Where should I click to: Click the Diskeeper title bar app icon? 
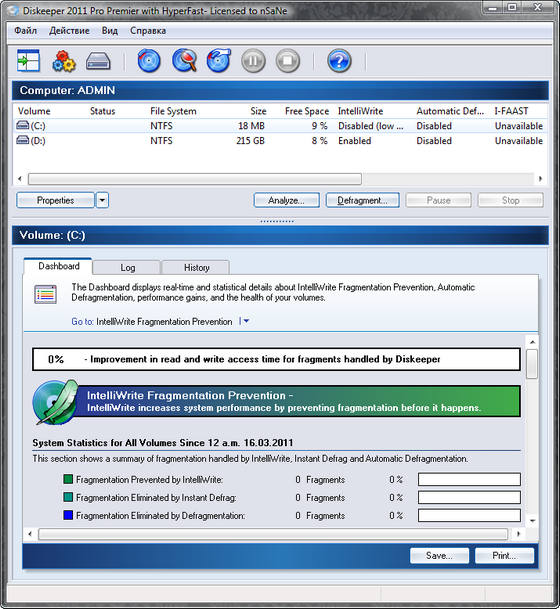pos(13,10)
